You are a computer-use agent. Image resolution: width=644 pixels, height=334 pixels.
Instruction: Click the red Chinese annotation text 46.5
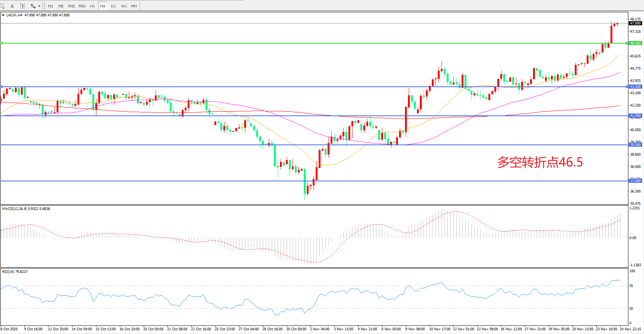tap(540, 162)
